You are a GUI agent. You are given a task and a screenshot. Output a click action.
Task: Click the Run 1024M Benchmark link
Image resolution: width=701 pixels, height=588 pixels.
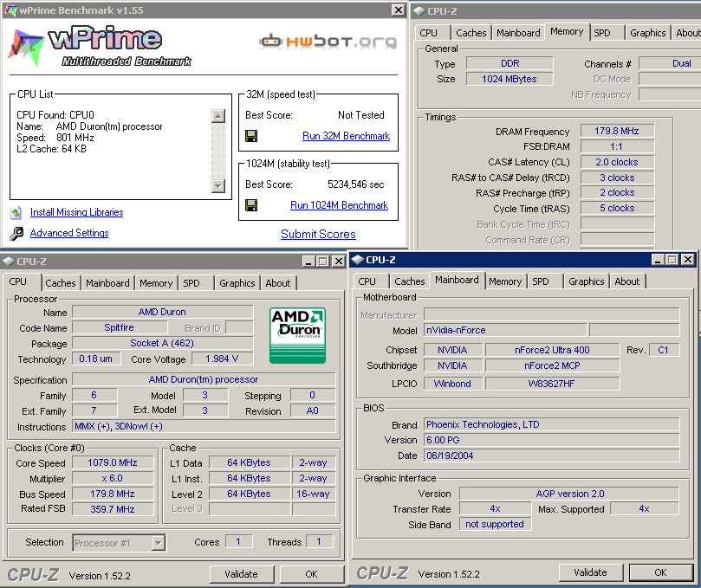coord(339,205)
